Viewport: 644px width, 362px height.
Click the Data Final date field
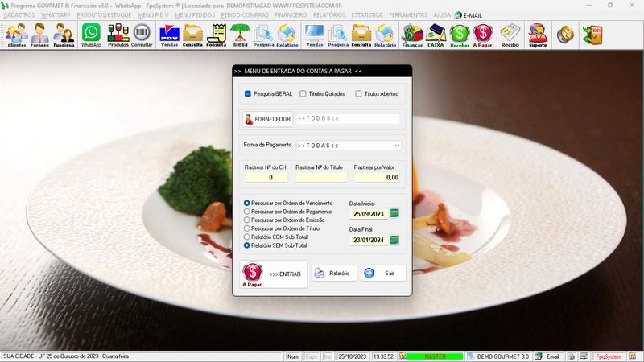coord(369,240)
